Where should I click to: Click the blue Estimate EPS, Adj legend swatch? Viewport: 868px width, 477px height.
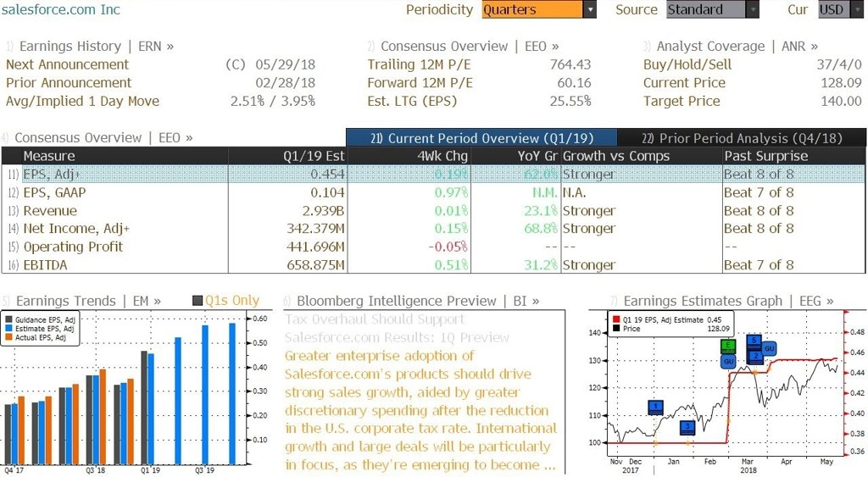[8, 329]
